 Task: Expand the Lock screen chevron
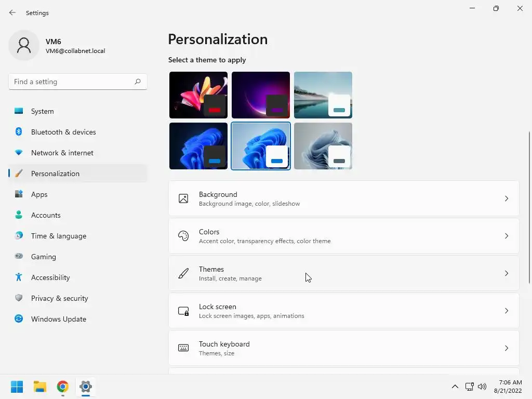pyautogui.click(x=506, y=311)
